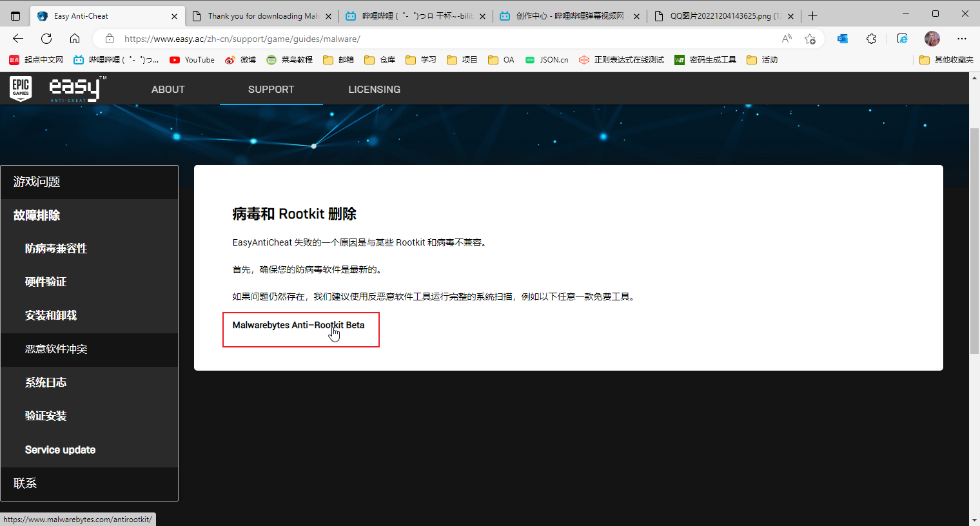Click the site info lock icon
This screenshot has height=526, width=980.
pyautogui.click(x=110, y=39)
